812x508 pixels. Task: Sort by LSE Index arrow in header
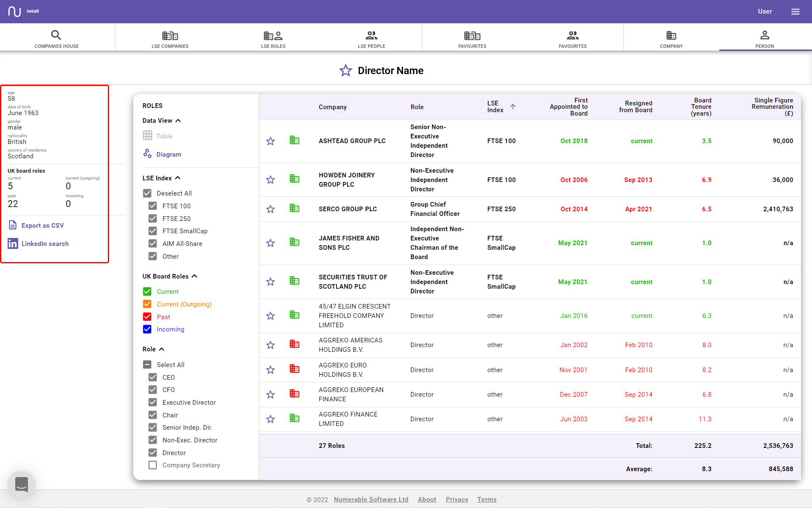[513, 107]
